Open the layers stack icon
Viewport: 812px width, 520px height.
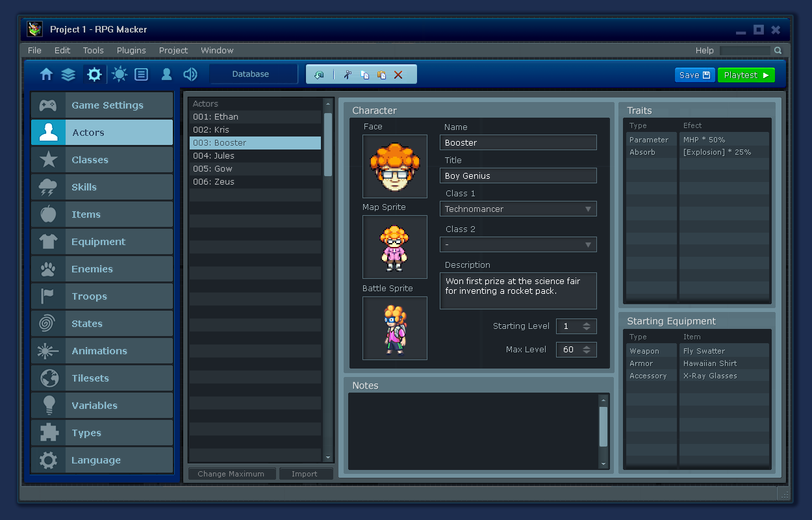coord(68,74)
